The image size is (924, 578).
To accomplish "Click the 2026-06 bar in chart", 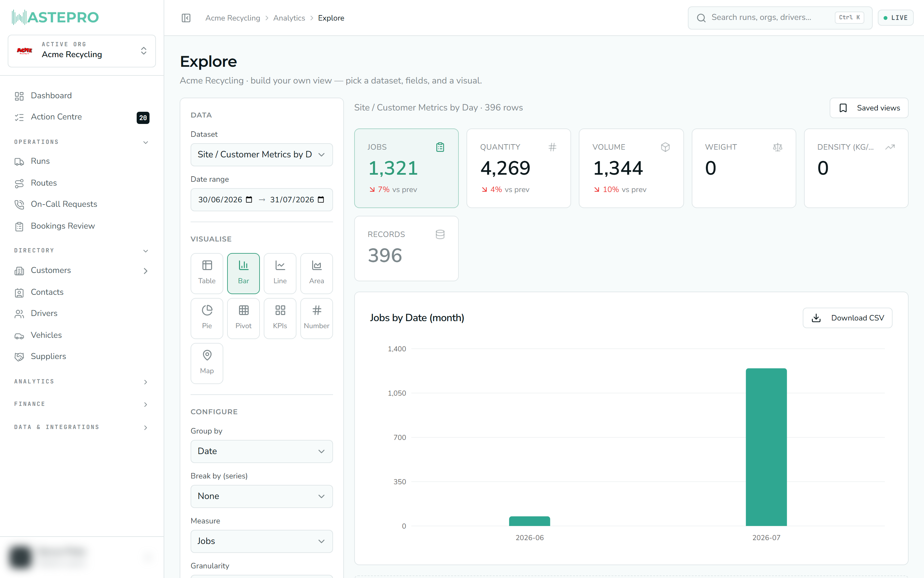I will (x=529, y=521).
